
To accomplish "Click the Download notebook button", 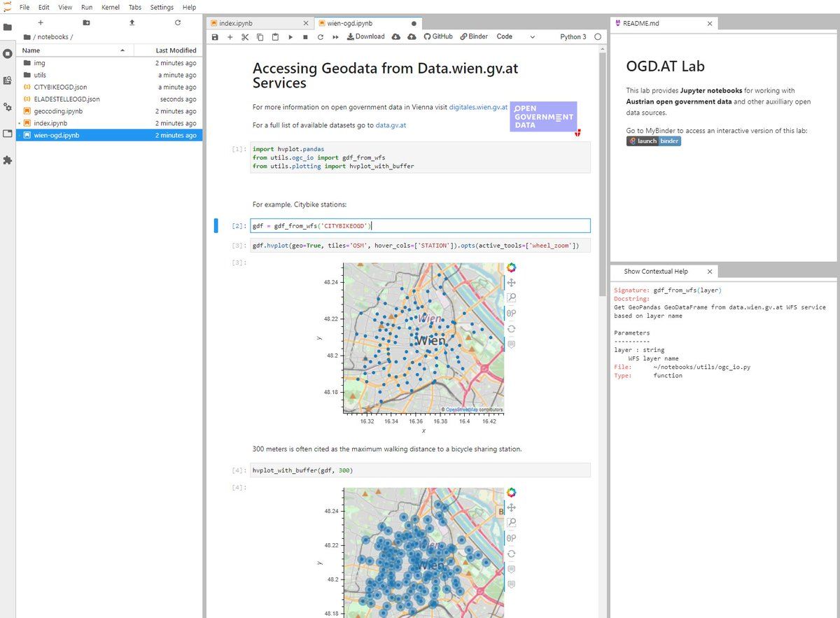I will pyautogui.click(x=365, y=37).
